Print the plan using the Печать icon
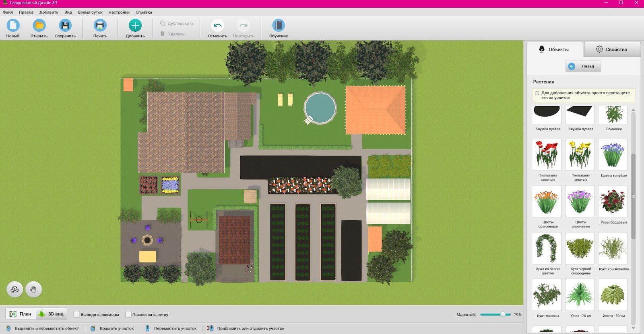The image size is (644, 334). click(100, 26)
